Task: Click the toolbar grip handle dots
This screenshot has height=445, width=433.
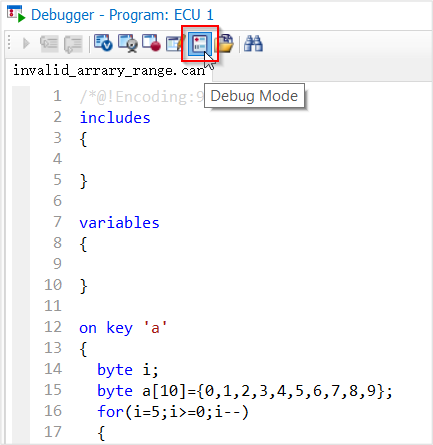Action: coord(9,43)
